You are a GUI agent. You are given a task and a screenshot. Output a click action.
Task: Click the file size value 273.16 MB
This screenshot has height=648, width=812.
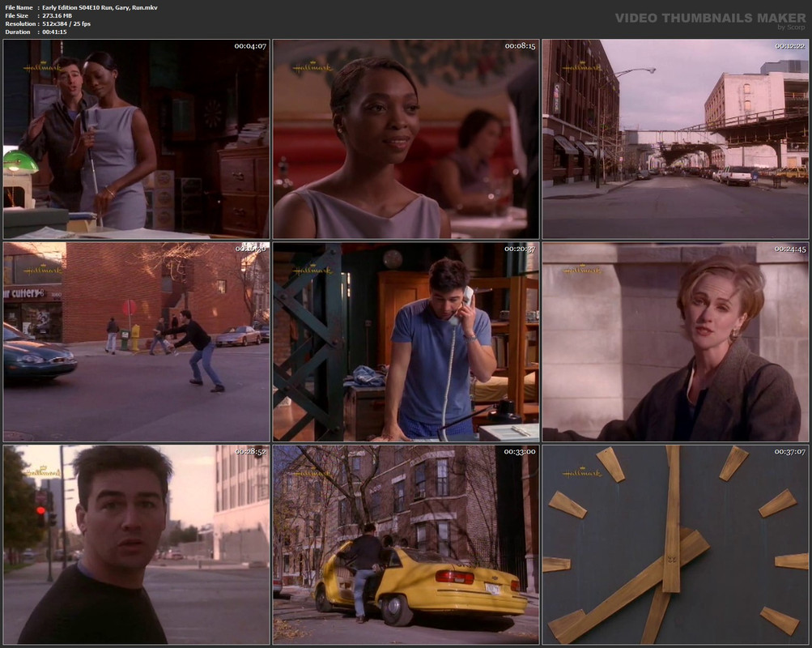57,15
